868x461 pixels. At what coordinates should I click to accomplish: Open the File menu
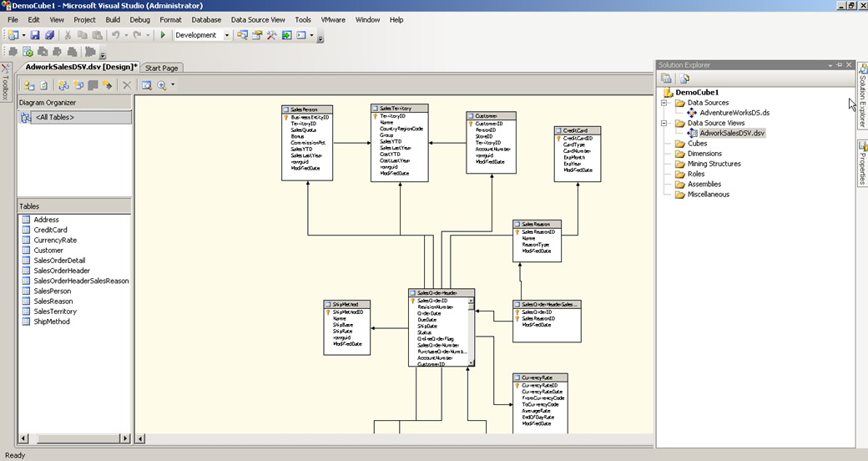[13, 19]
